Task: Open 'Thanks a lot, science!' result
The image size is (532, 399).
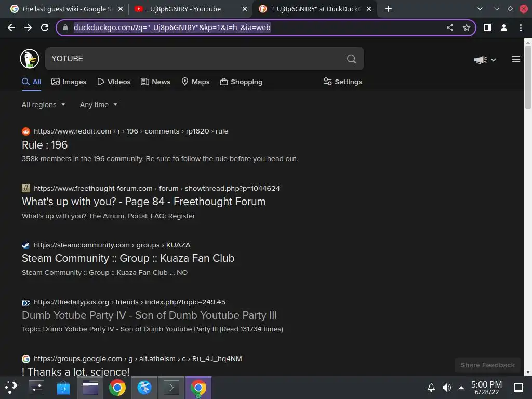Action: (75, 371)
